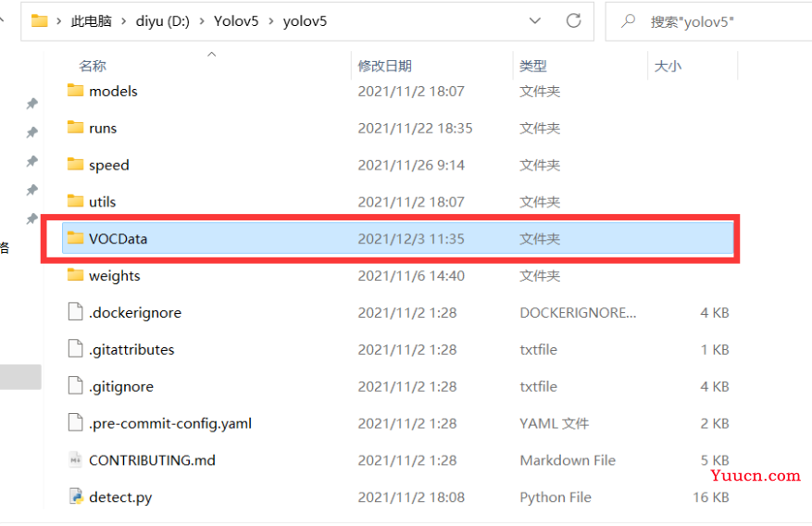This screenshot has height=526, width=812.
Task: Select the CONTRIBUTING.md file icon
Action: click(76, 459)
